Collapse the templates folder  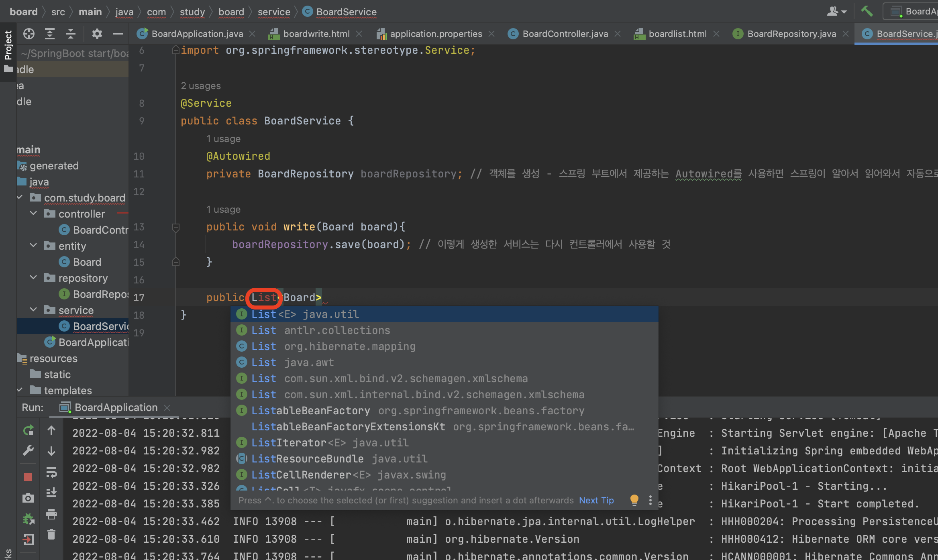(20, 390)
